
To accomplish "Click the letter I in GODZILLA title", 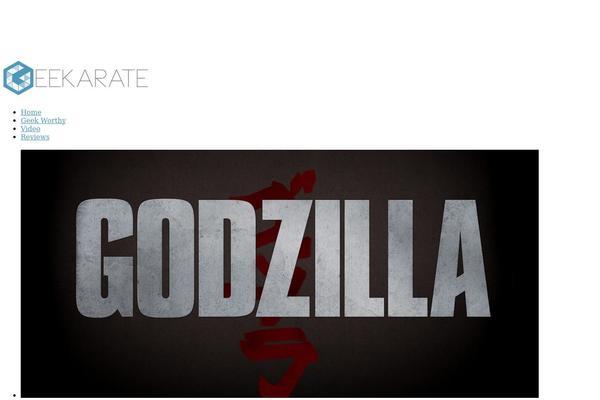I will click(327, 258).
